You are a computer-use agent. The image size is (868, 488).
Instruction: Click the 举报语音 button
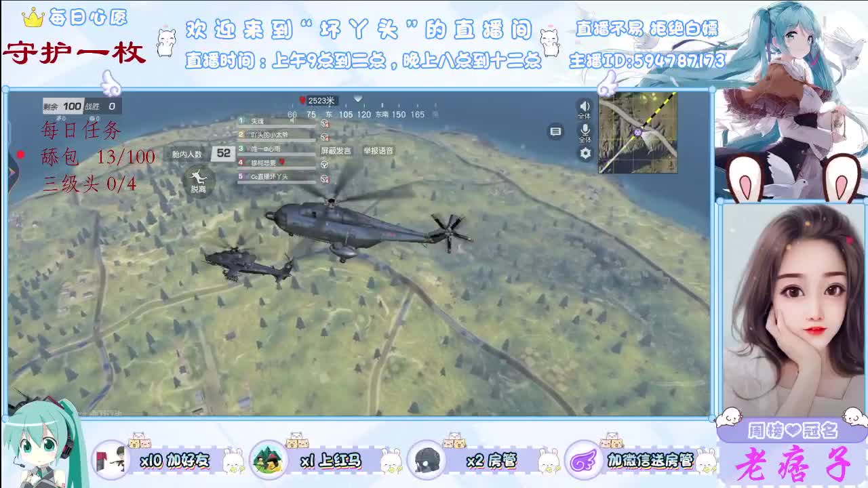[x=378, y=150]
